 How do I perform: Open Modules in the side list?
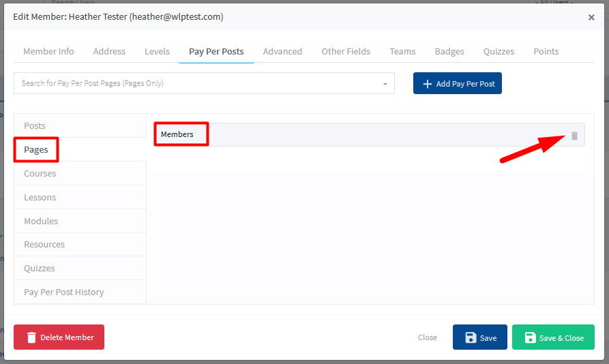[80, 221]
